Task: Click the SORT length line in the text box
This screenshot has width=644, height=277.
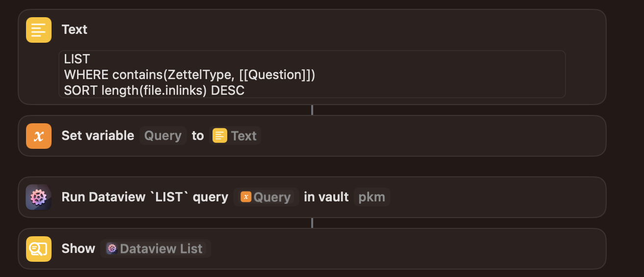Action: click(x=154, y=90)
